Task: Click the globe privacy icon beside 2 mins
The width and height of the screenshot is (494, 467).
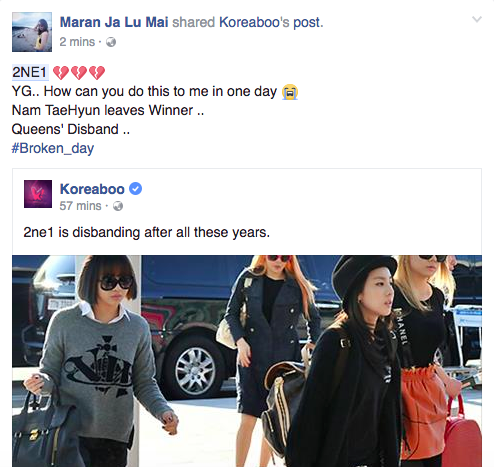Action: 111,42
